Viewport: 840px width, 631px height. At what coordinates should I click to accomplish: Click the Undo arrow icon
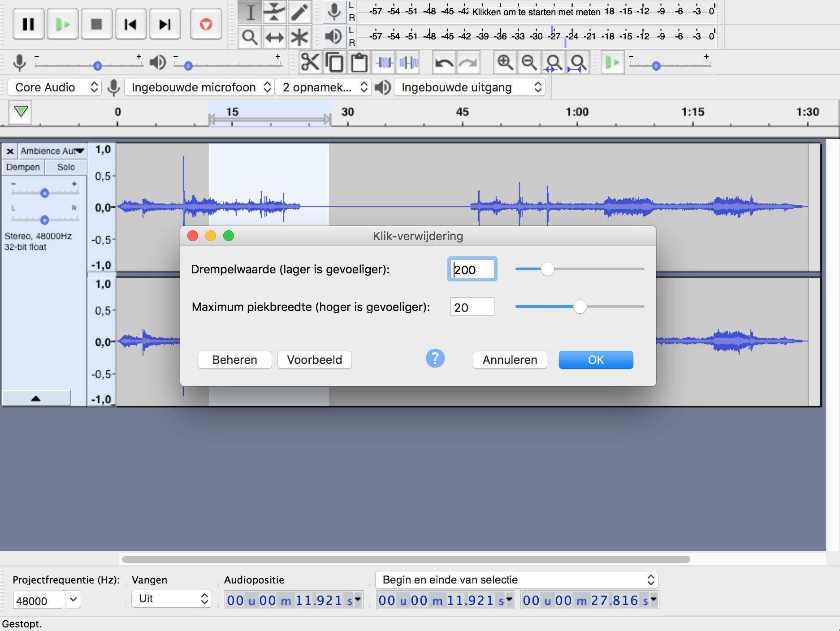pos(444,63)
